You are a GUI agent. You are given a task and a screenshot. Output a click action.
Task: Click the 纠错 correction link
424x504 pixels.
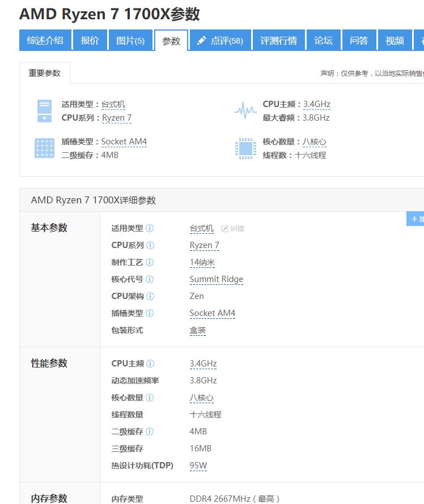pos(237,229)
